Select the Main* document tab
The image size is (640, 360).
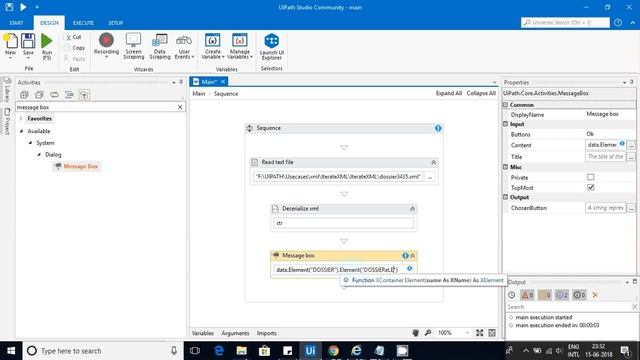pyautogui.click(x=208, y=82)
